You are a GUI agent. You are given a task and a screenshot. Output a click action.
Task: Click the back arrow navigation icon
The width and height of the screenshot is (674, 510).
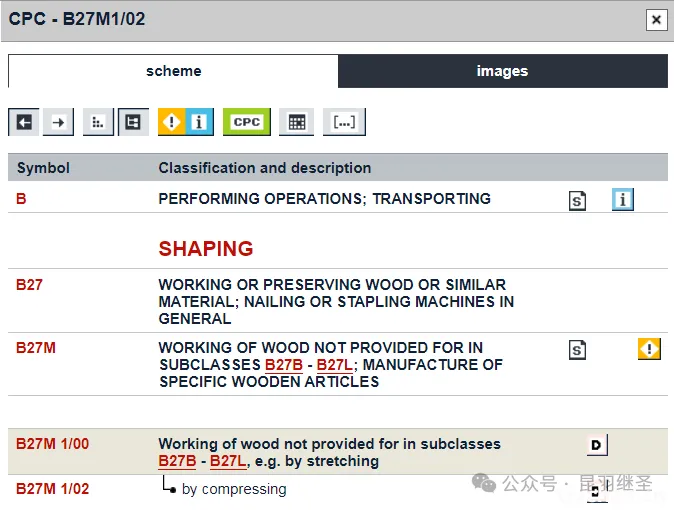(x=24, y=122)
